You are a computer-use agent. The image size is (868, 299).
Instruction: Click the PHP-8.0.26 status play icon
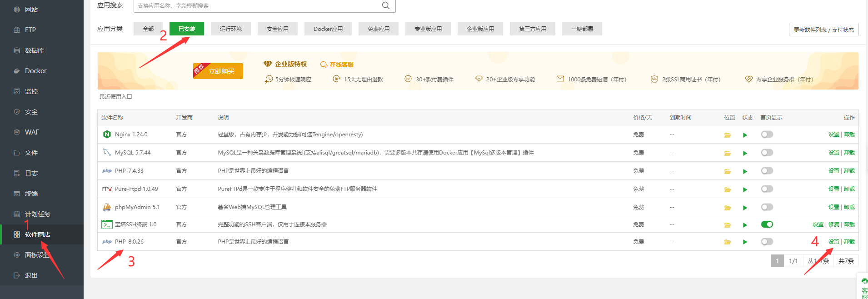745,242
